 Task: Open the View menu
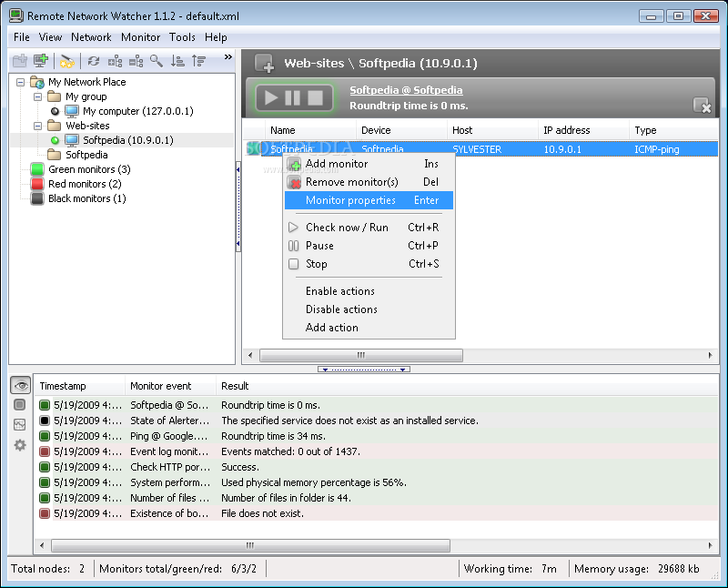click(x=50, y=37)
